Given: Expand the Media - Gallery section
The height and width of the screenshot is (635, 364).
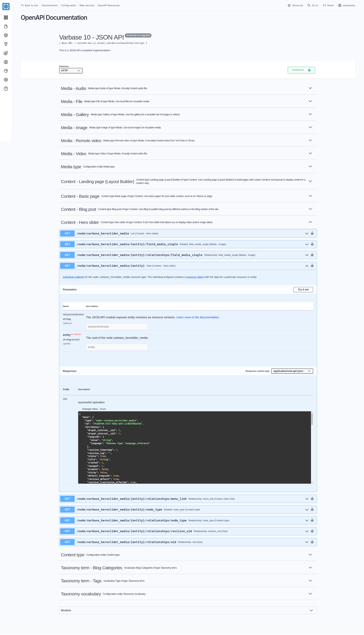Looking at the screenshot, I should (x=188, y=114).
